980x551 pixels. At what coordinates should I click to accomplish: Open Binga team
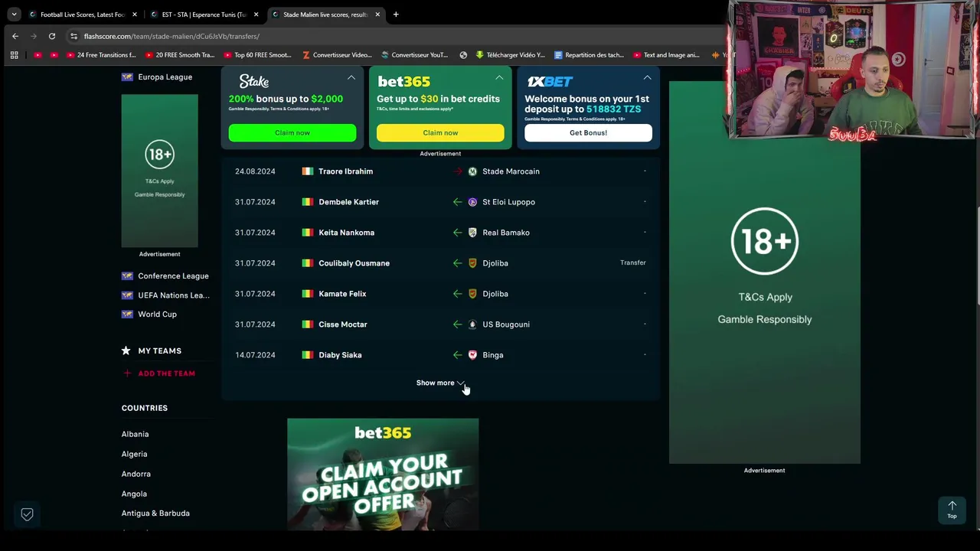pos(492,355)
